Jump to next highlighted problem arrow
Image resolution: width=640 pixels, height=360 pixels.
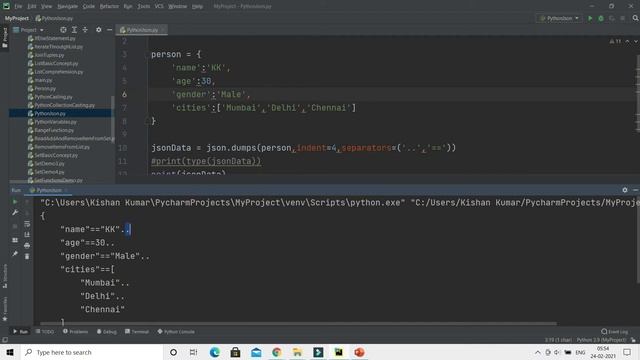coord(636,41)
